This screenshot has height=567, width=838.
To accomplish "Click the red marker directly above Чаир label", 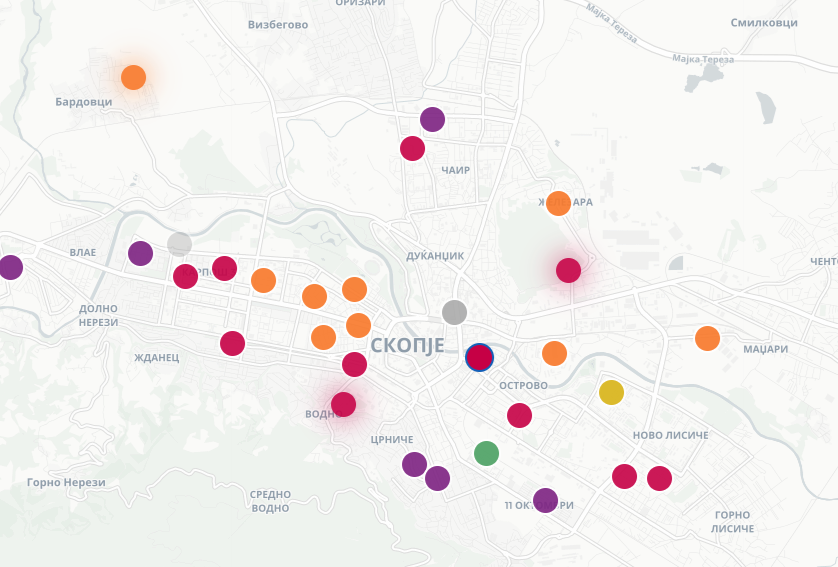I will point(412,148).
